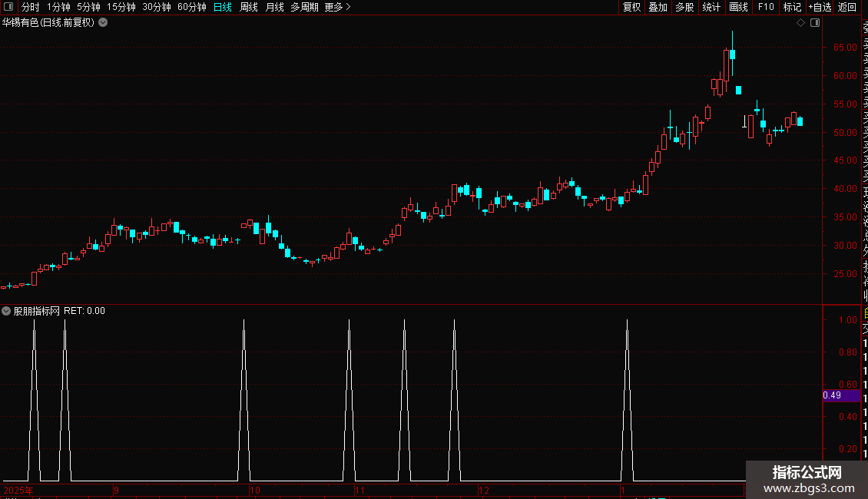Click the 标记 mark button
The height and width of the screenshot is (499, 868).
pos(792,7)
